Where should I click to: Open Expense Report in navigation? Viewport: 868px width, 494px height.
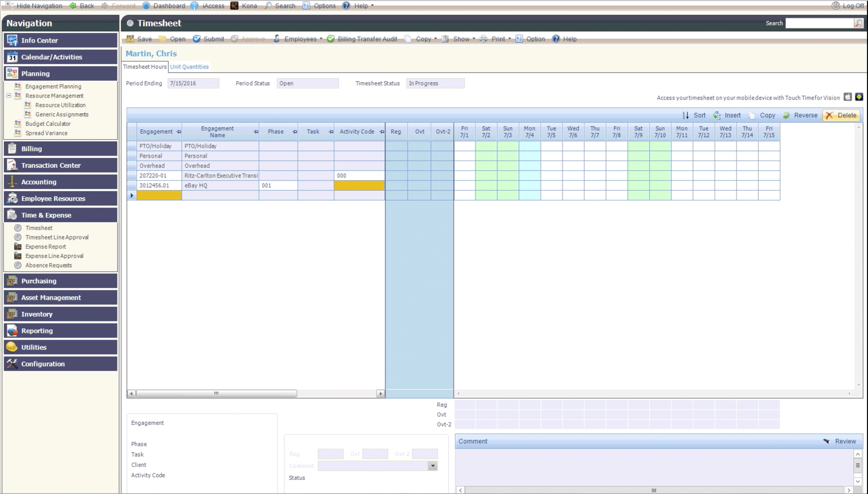[x=46, y=247]
